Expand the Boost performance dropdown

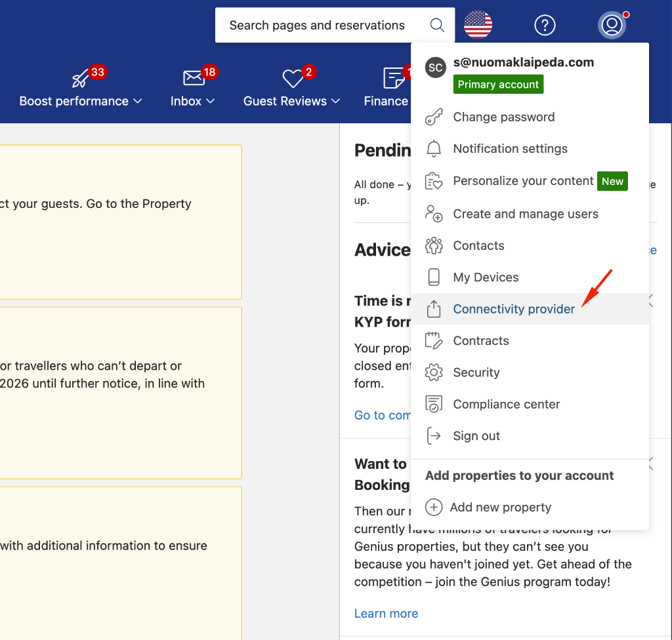81,101
